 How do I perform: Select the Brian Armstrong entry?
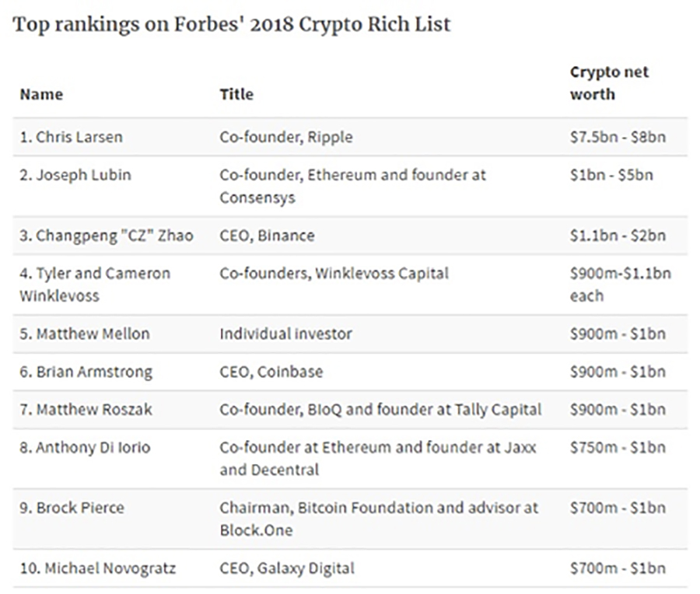[86, 372]
